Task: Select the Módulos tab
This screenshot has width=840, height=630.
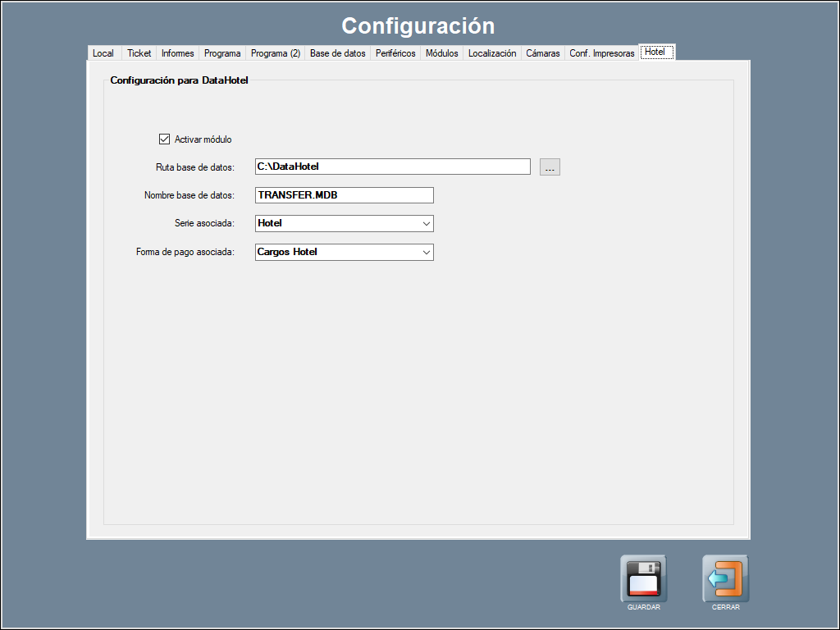Action: (441, 53)
